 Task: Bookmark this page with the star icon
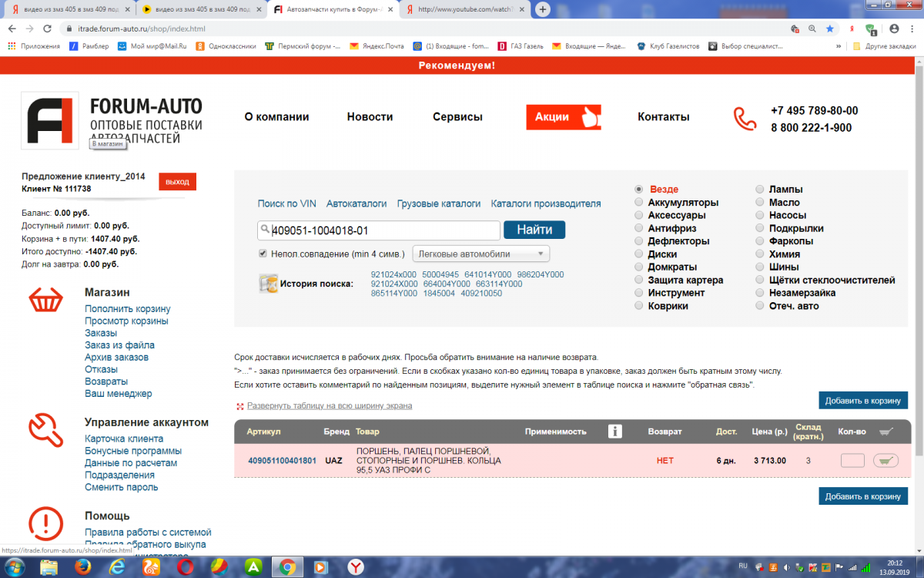(829, 29)
